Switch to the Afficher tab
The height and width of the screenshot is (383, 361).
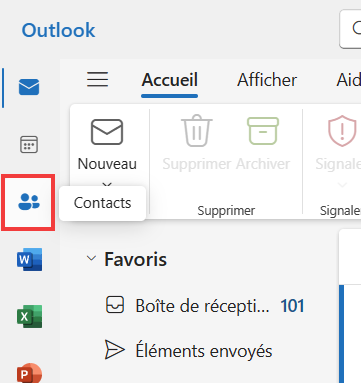click(x=267, y=80)
